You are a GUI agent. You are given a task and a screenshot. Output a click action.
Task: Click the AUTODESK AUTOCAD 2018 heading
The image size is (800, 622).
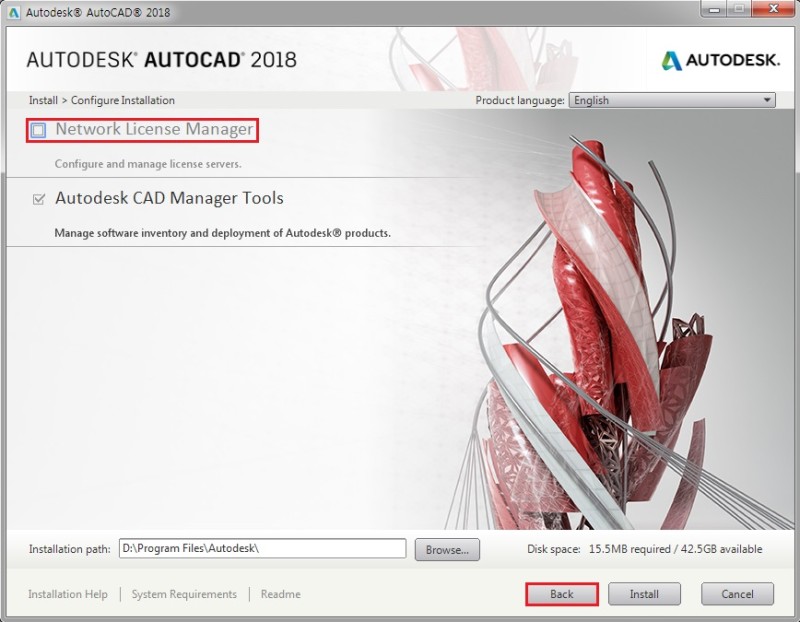(161, 60)
